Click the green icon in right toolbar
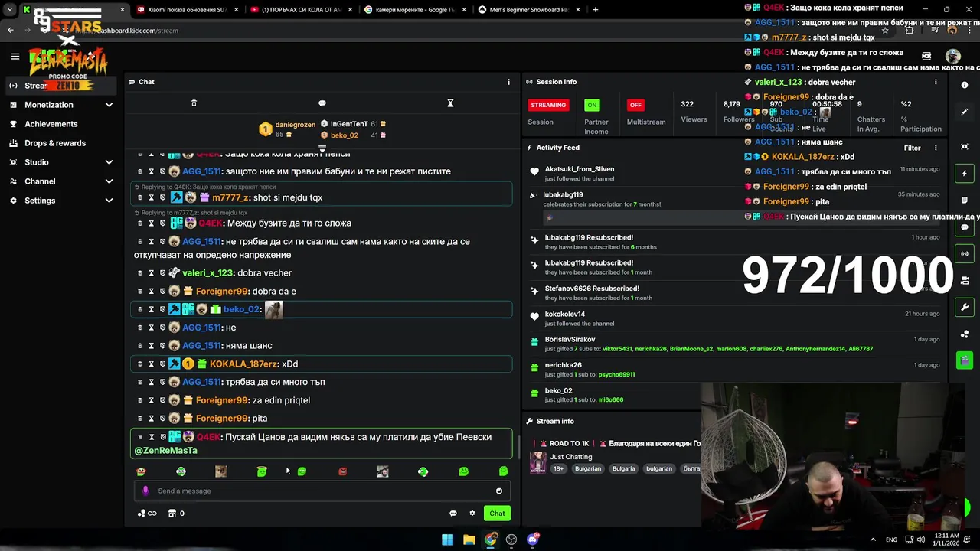Image resolution: width=980 pixels, height=551 pixels. click(x=965, y=360)
